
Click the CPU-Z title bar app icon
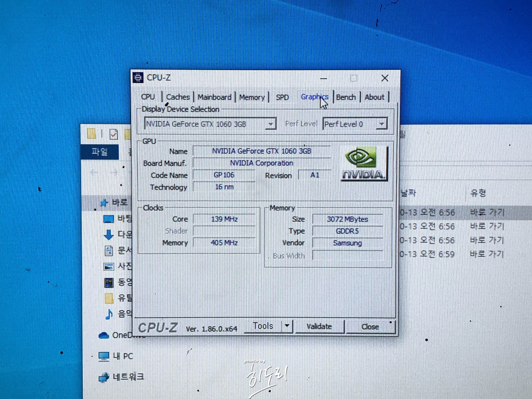coord(138,78)
